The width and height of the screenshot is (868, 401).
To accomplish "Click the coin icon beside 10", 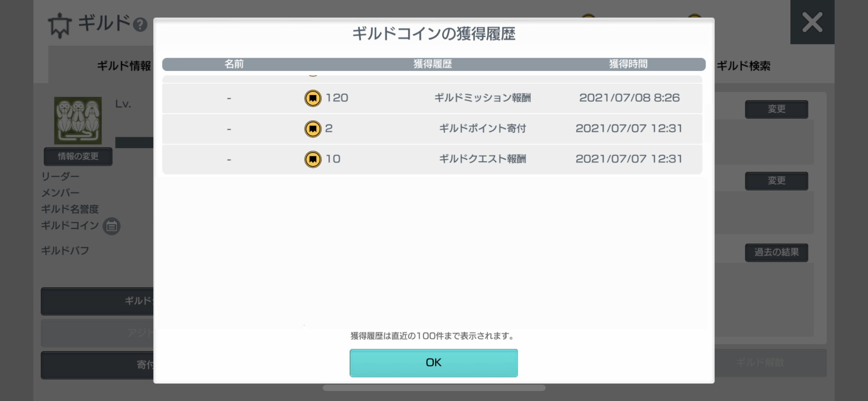I will (x=313, y=159).
